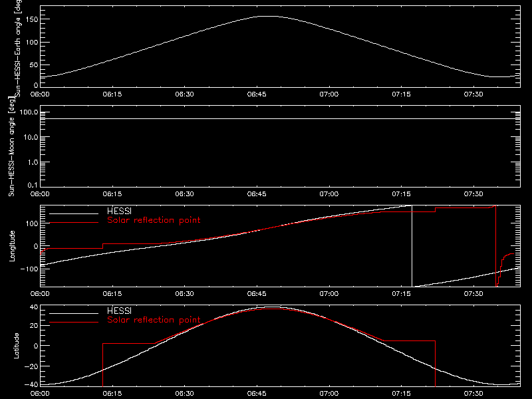Click the 40 tick on Latitude axis
Screen dimensions: 532x399
34,307
